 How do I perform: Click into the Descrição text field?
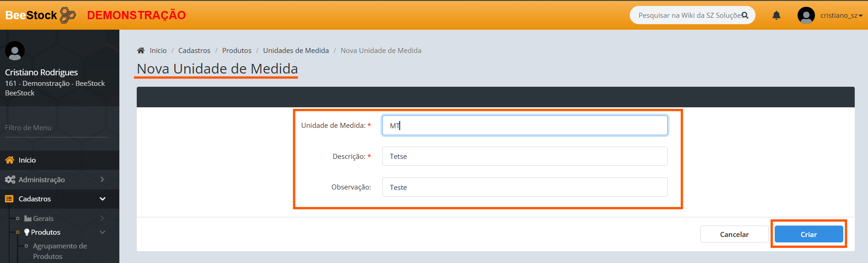tap(524, 156)
